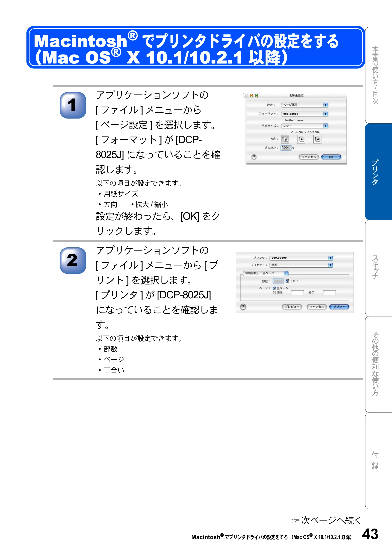The height and width of the screenshot is (556, 392).
Task: Click the "次ページへ続く" text
Action: (x=331, y=520)
